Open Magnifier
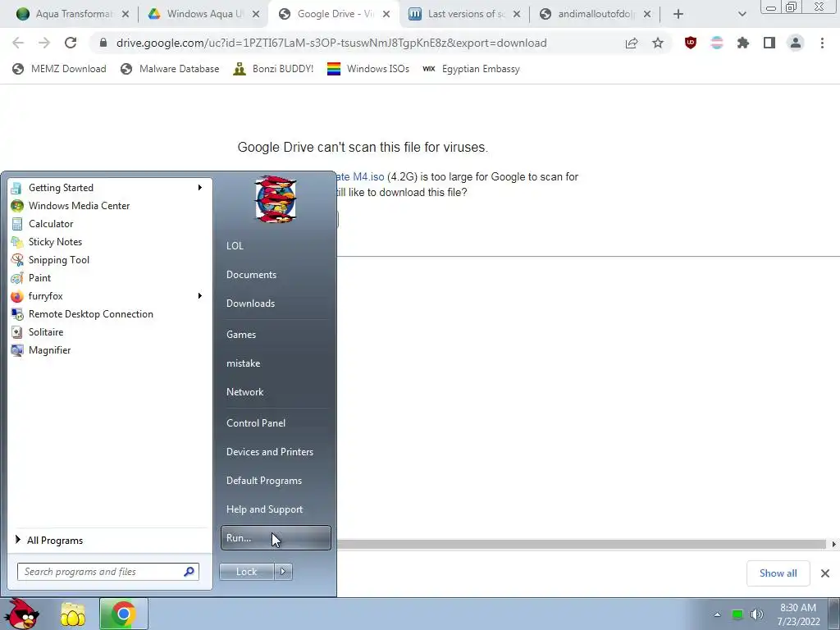Viewport: 840px width, 630px height. click(49, 350)
